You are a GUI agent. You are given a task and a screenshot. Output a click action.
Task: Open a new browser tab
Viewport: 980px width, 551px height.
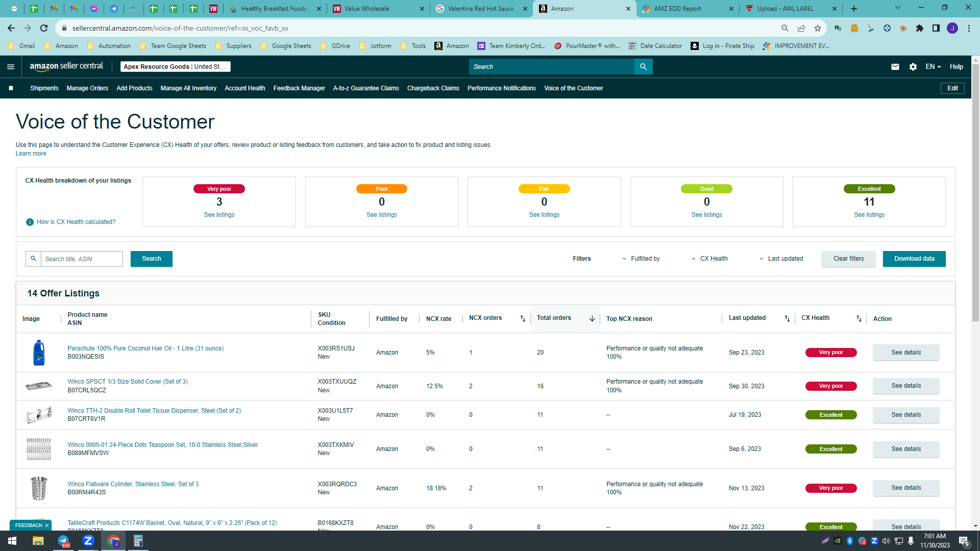click(854, 9)
